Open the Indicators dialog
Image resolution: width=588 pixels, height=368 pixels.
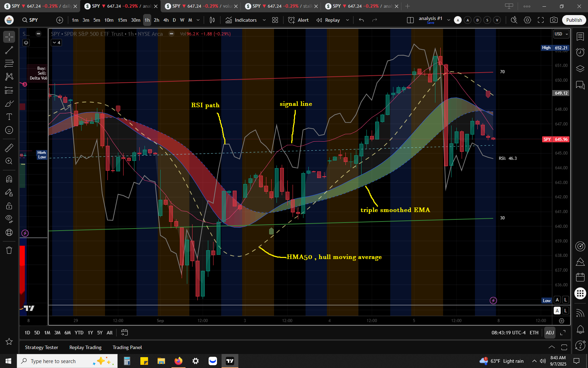coord(241,20)
